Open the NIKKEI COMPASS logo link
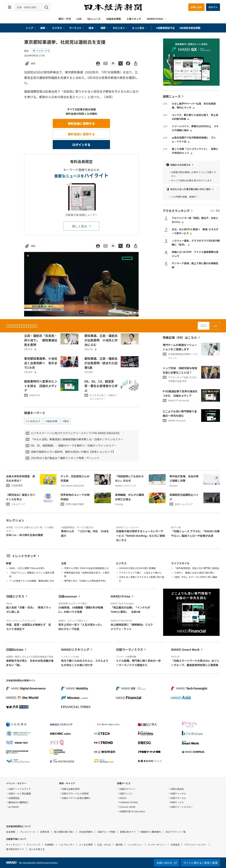The width and height of the screenshot is (226, 868). [193, 752]
